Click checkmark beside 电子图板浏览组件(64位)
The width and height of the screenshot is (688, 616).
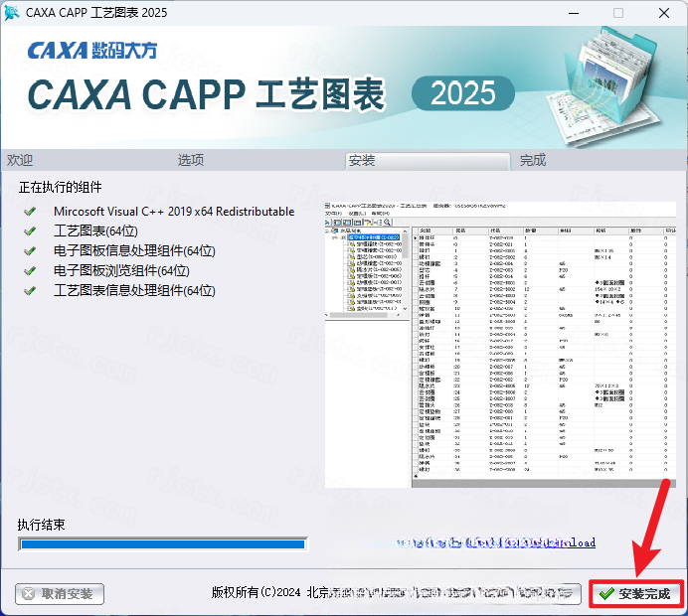tap(30, 271)
